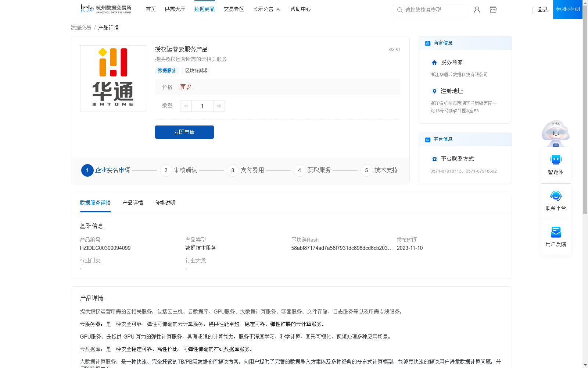Viewport: 588px width, 368px height.
Task: Click the 平台信息 panel icon
Action: [428, 139]
